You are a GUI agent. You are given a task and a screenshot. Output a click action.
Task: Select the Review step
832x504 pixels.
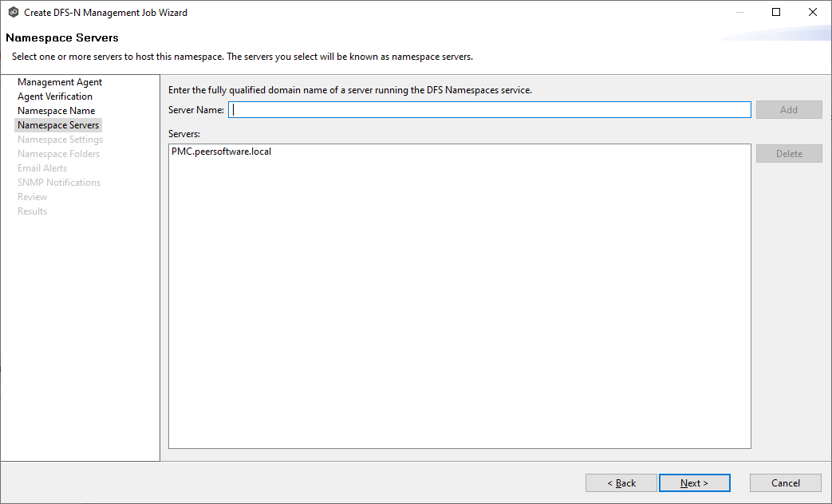[x=32, y=197]
